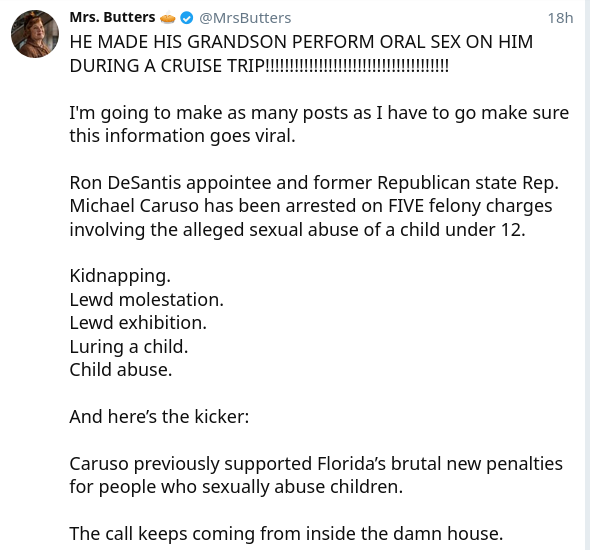Click the line mentioning 'FIVE felony charges'
The height and width of the screenshot is (550, 590).
pyautogui.click(x=311, y=206)
